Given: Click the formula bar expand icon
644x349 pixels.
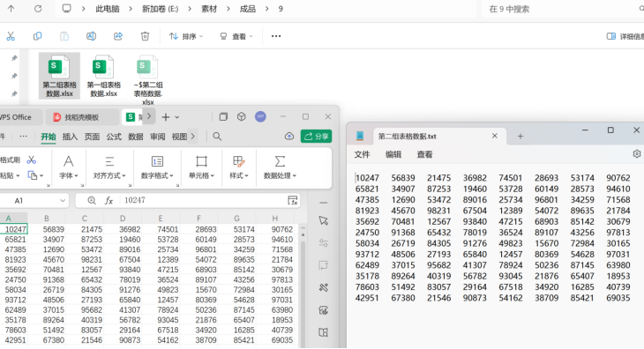Looking at the screenshot, I should click(293, 200).
